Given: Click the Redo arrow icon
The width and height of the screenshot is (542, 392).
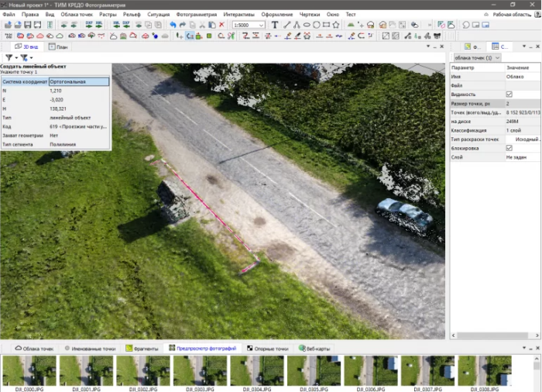Looking at the screenshot, I should (x=183, y=25).
